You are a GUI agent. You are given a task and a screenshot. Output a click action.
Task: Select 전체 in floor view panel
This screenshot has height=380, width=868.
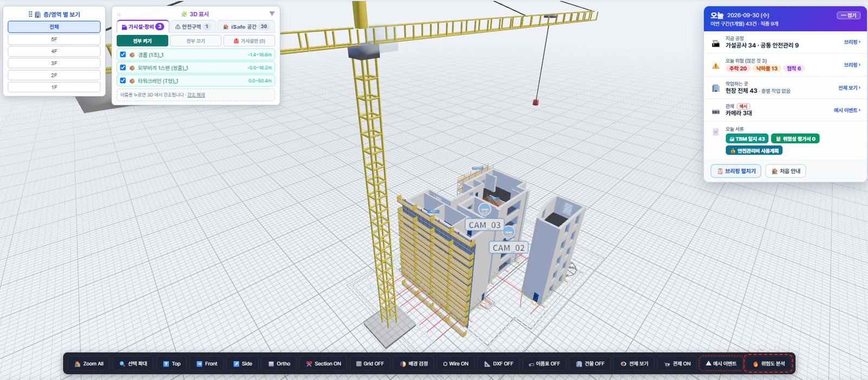pyautogui.click(x=54, y=27)
